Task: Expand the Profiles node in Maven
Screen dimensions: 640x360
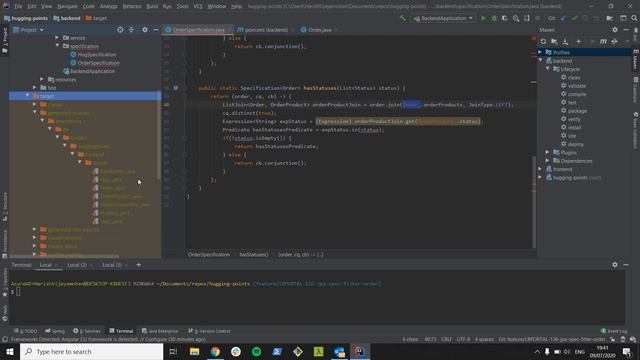Action: pos(540,52)
